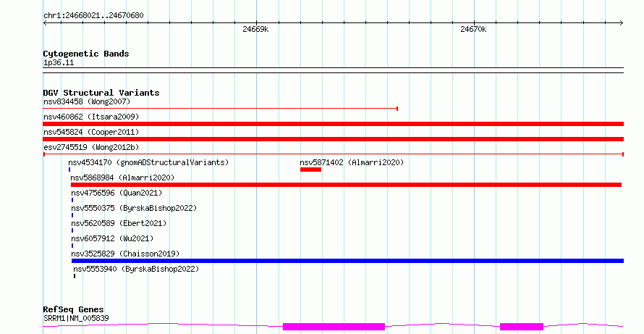Open variant nsv5553940 (ByrskaBishop2022) label
This screenshot has width=644, height=334.
(136, 269)
